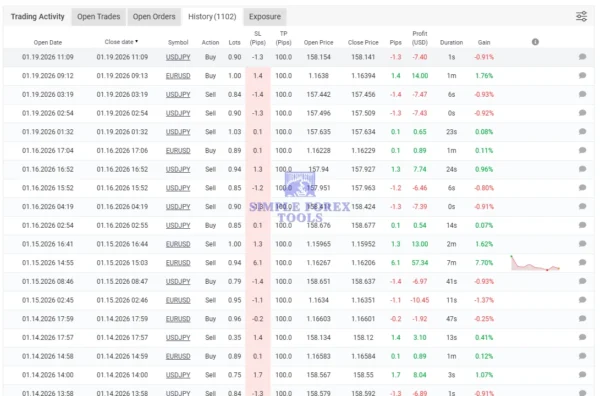Open comment icon for 01.19.2026 11:09 trade
Viewport: 600px width, 396px height.
click(582, 57)
